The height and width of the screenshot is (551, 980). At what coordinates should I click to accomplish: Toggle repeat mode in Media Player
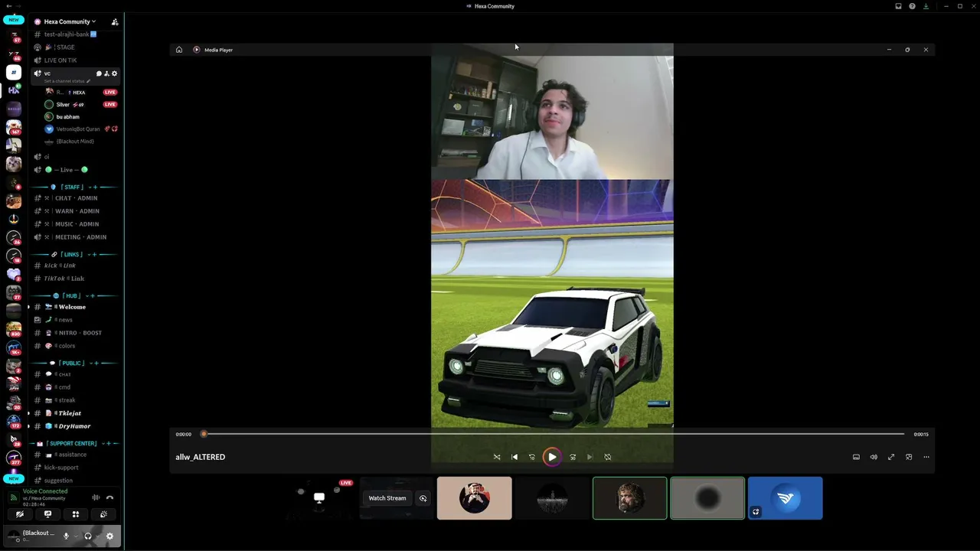tap(608, 457)
